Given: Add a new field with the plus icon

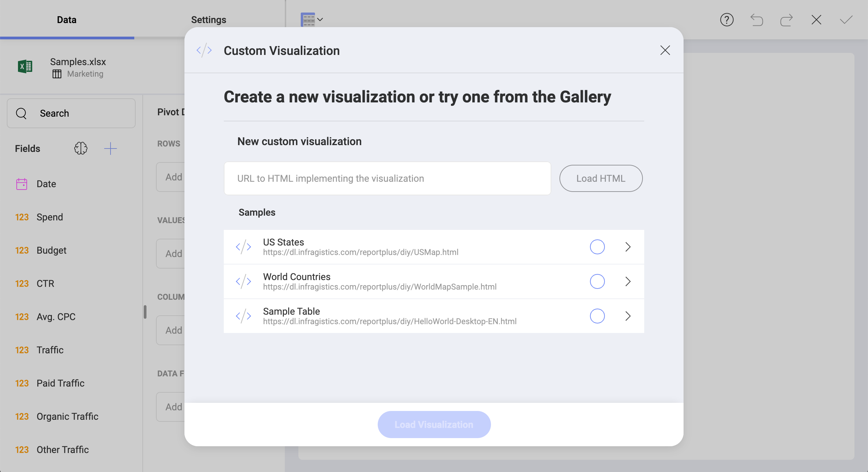Looking at the screenshot, I should point(110,148).
